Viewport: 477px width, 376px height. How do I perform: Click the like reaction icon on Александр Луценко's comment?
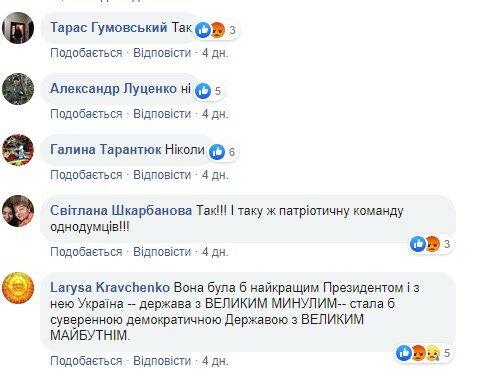tap(203, 91)
